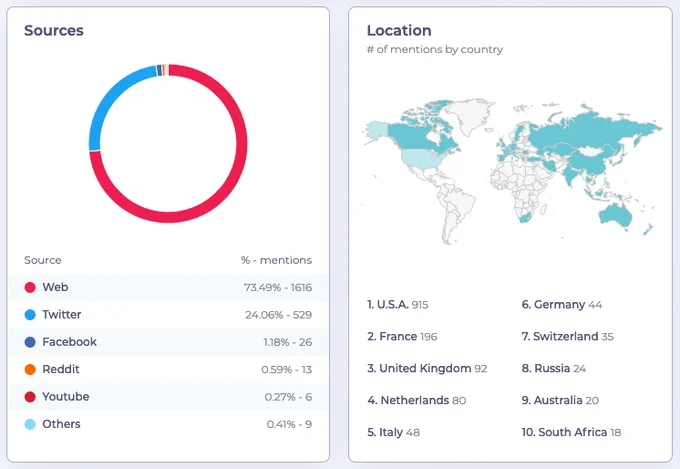This screenshot has height=469, width=680.
Task: Click the '# of mentions by country' subtitle
Action: pyautogui.click(x=435, y=49)
